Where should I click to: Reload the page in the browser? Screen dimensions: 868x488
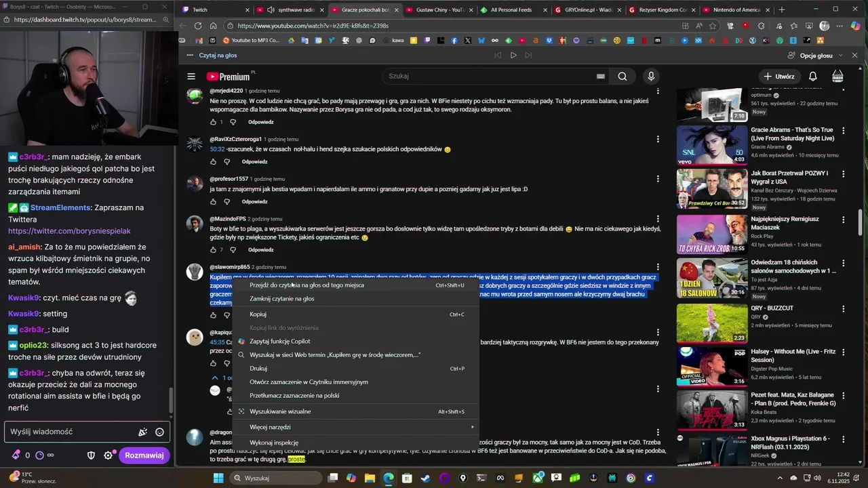tap(198, 26)
